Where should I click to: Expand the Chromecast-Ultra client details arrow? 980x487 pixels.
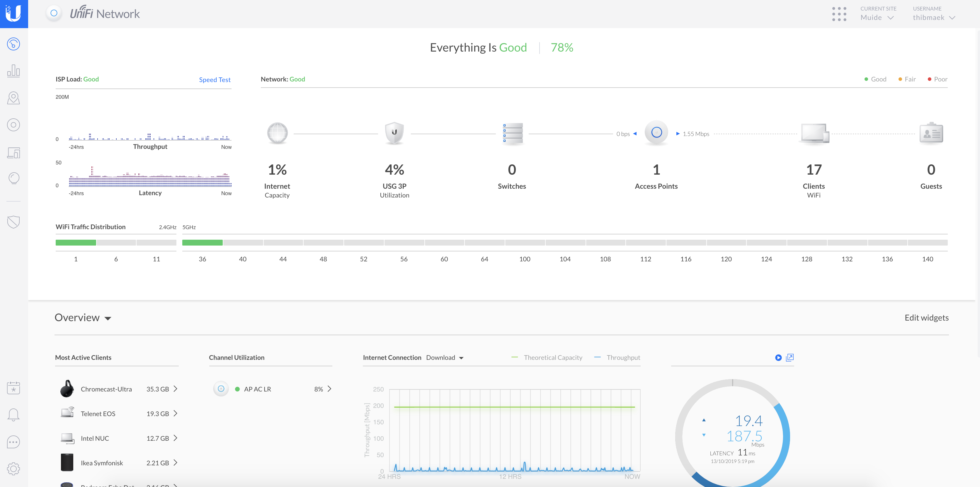click(175, 389)
